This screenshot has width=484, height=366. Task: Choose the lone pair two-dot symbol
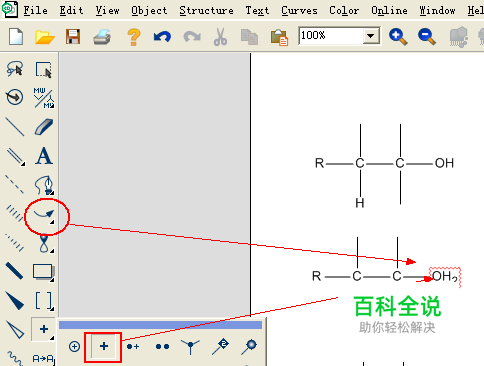click(x=162, y=347)
